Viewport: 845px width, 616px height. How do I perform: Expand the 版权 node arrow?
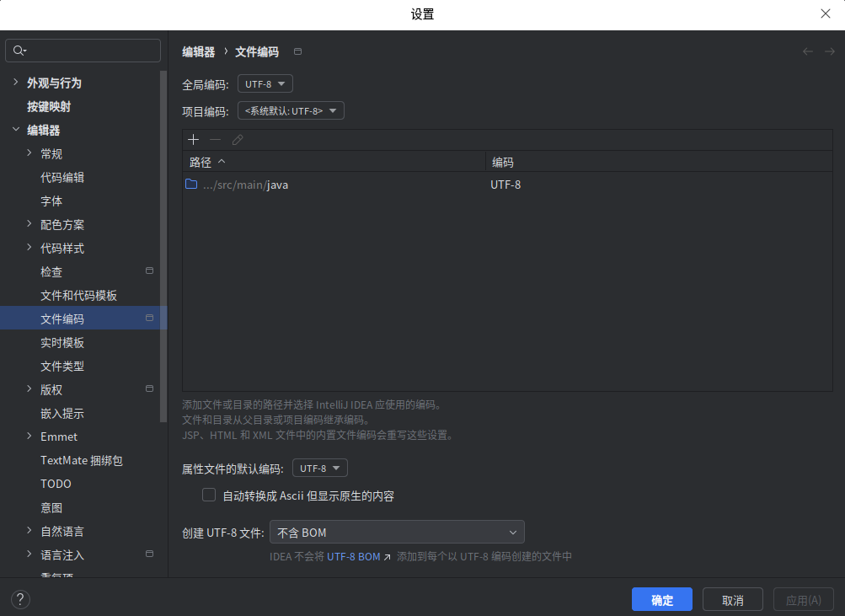click(x=29, y=388)
